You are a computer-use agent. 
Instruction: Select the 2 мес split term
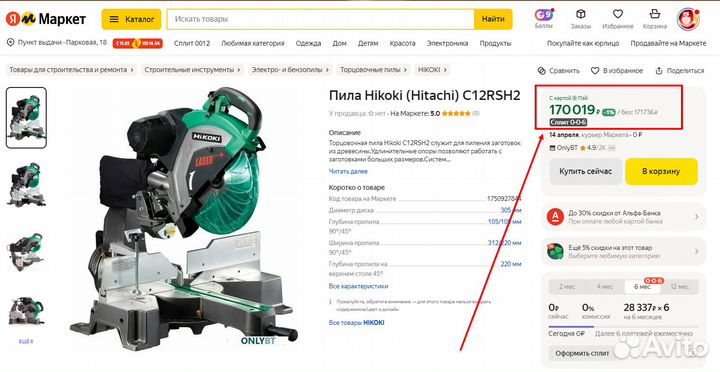point(567,287)
